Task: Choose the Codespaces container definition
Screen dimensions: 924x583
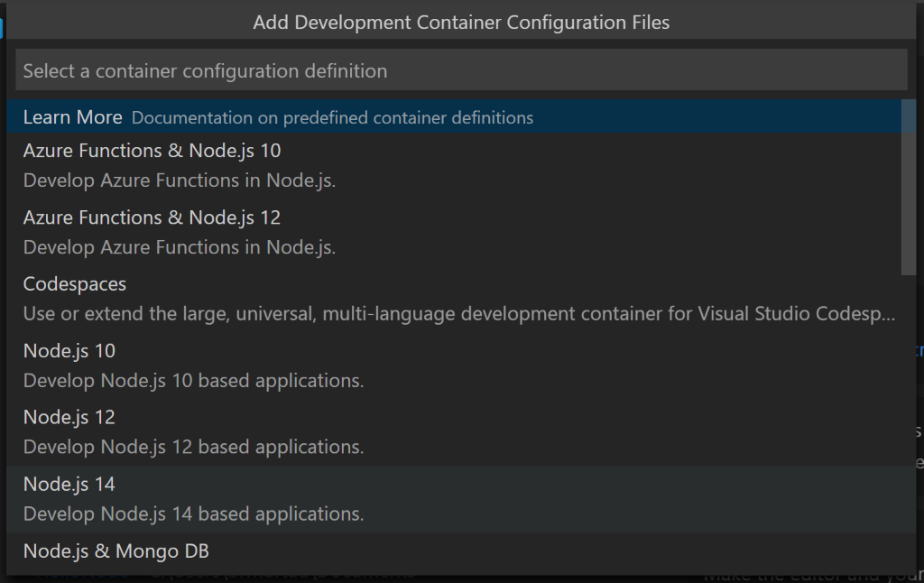Action: tap(75, 283)
